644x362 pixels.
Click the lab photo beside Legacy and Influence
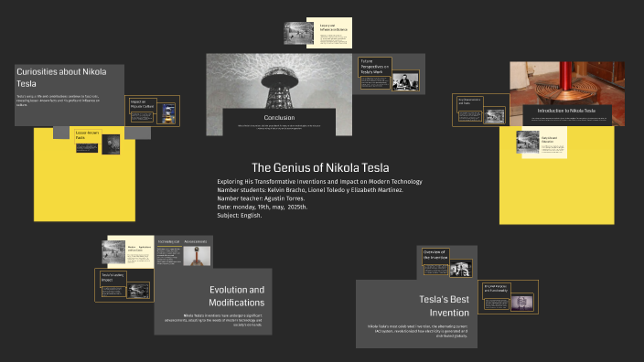pos(298,33)
